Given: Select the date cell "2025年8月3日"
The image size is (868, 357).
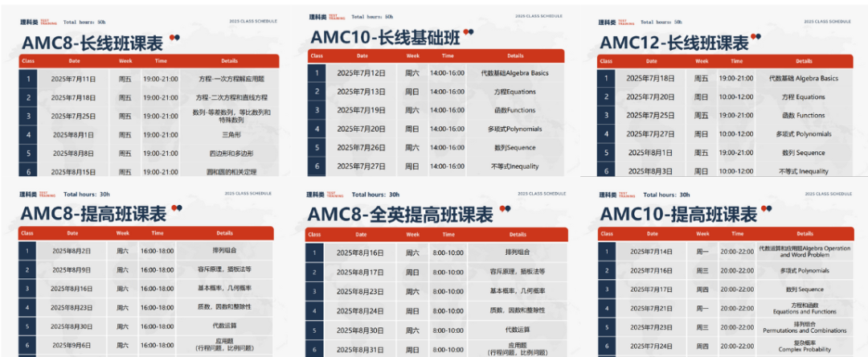Looking at the screenshot, I should click(x=650, y=171).
